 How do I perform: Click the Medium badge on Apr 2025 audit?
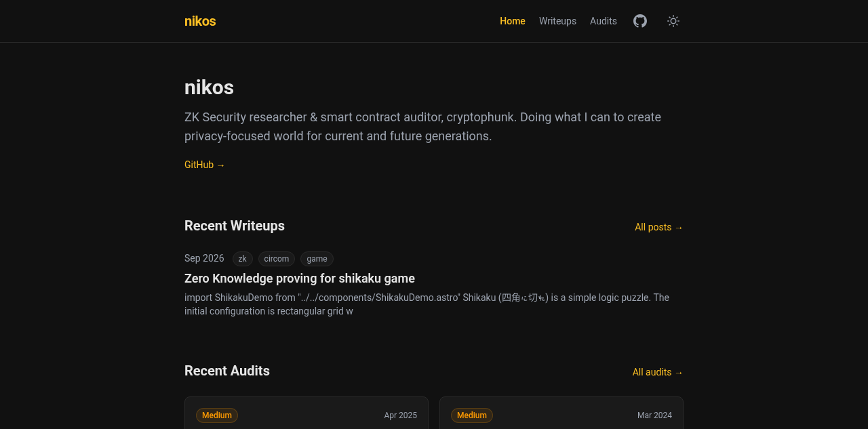[x=217, y=415]
